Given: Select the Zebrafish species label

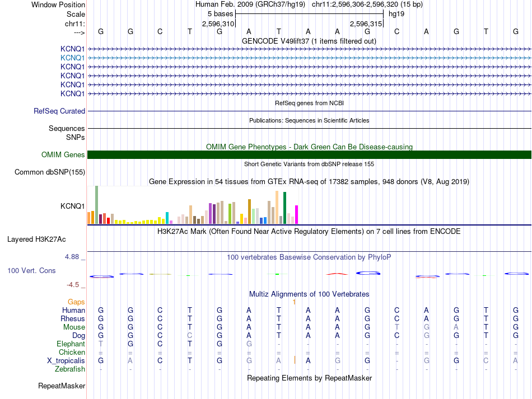Looking at the screenshot, I should click(70, 369).
